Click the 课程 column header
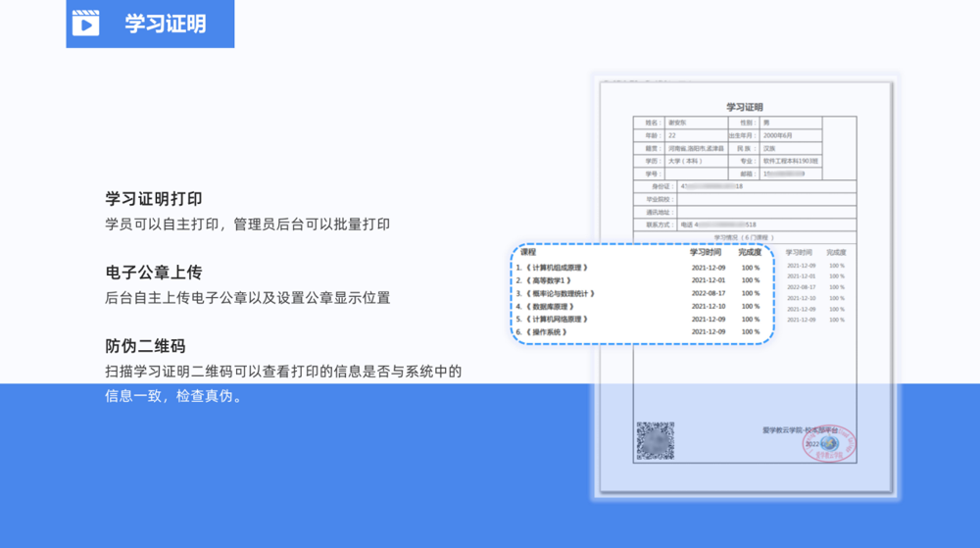 click(x=528, y=252)
